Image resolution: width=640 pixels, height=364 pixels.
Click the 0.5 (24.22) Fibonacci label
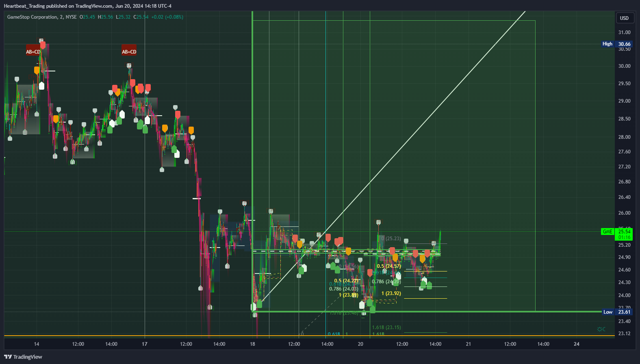tap(347, 281)
